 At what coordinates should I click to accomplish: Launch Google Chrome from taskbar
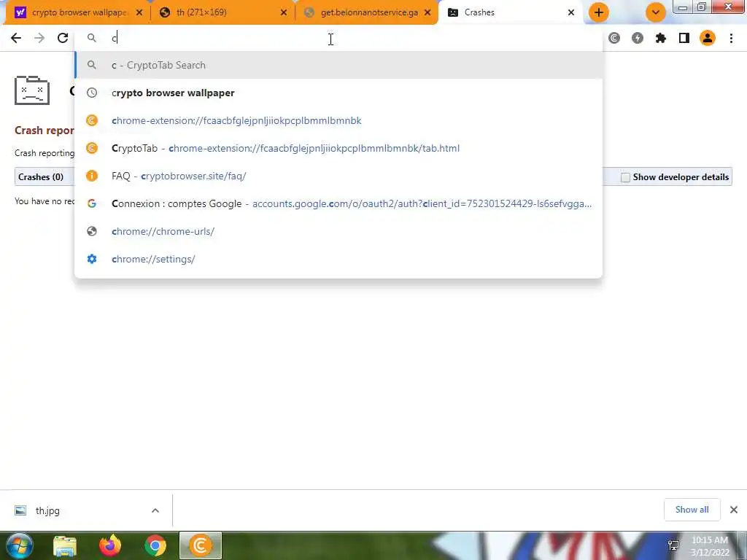(155, 545)
